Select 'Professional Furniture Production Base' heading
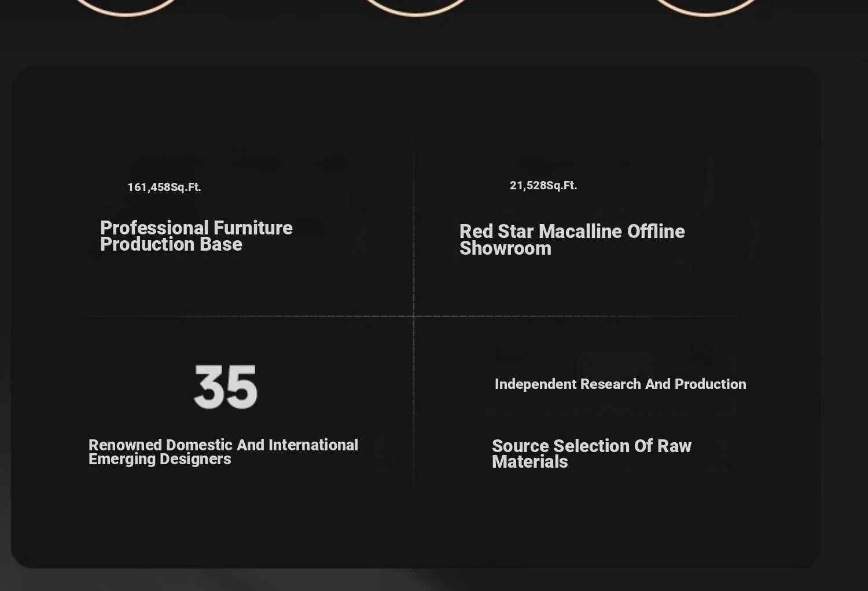Screen dimensions: 868x591 point(196,236)
